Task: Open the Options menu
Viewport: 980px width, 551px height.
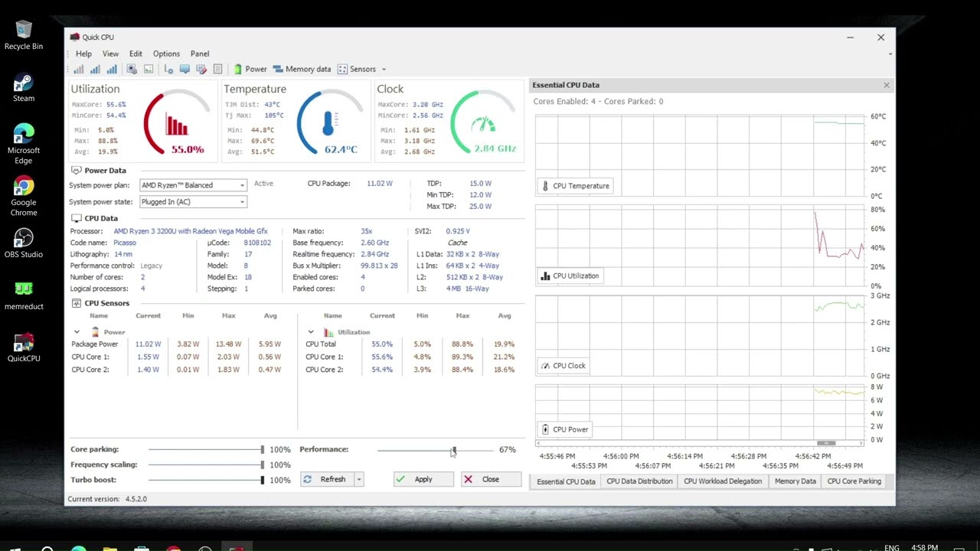Action: click(x=166, y=54)
